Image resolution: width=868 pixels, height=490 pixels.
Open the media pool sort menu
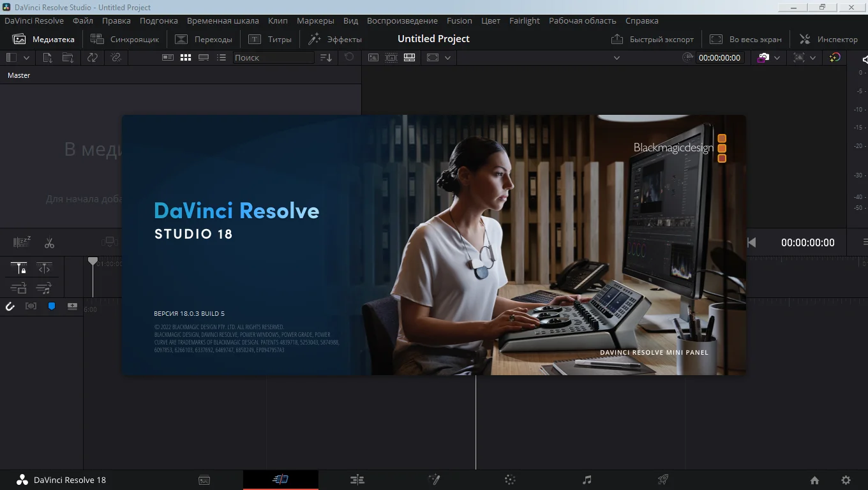tap(326, 57)
